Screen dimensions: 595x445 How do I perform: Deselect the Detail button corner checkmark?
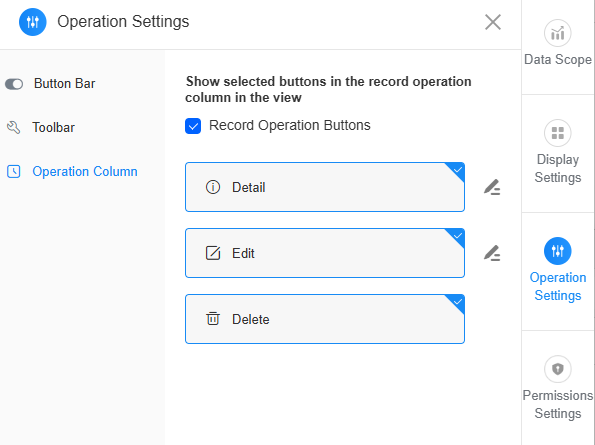coord(457,170)
